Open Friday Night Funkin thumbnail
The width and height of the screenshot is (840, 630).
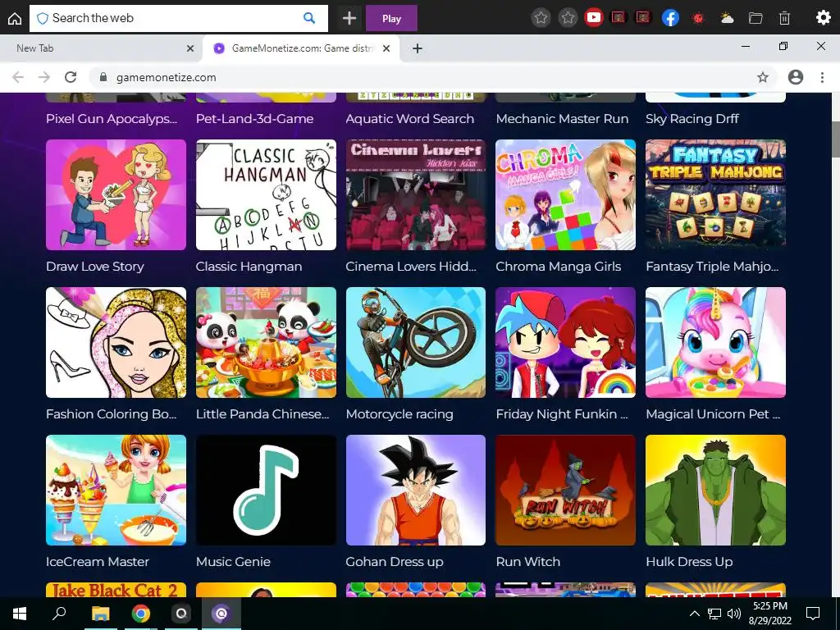pyautogui.click(x=566, y=342)
